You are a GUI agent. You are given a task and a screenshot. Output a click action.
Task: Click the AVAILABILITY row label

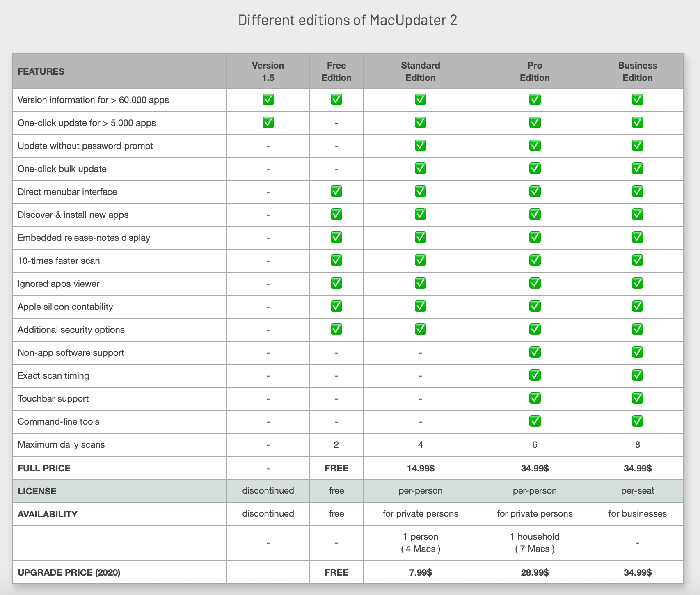[x=48, y=514]
